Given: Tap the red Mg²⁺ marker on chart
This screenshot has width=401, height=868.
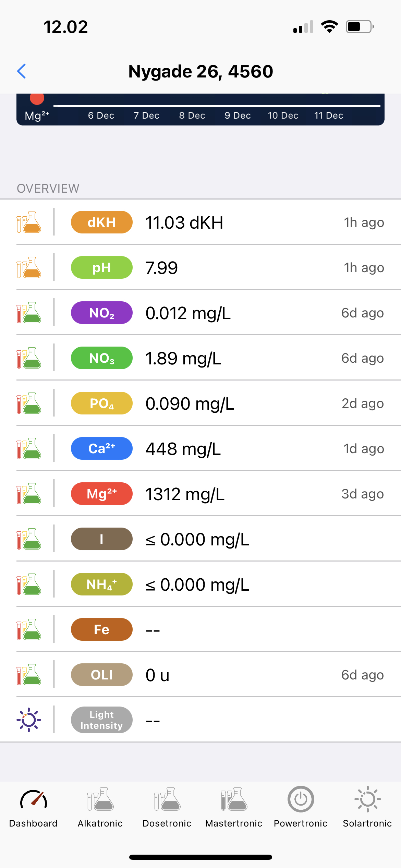Looking at the screenshot, I should pyautogui.click(x=37, y=98).
